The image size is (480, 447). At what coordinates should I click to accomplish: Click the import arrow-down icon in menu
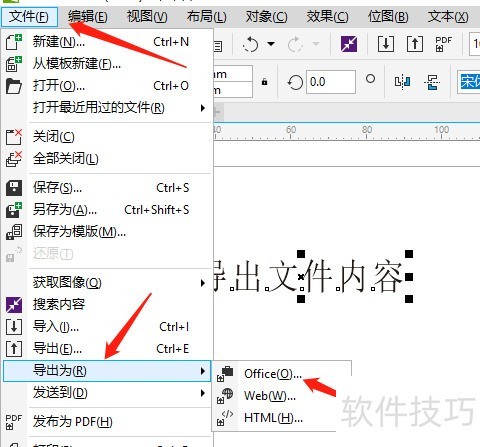pyautogui.click(x=14, y=327)
